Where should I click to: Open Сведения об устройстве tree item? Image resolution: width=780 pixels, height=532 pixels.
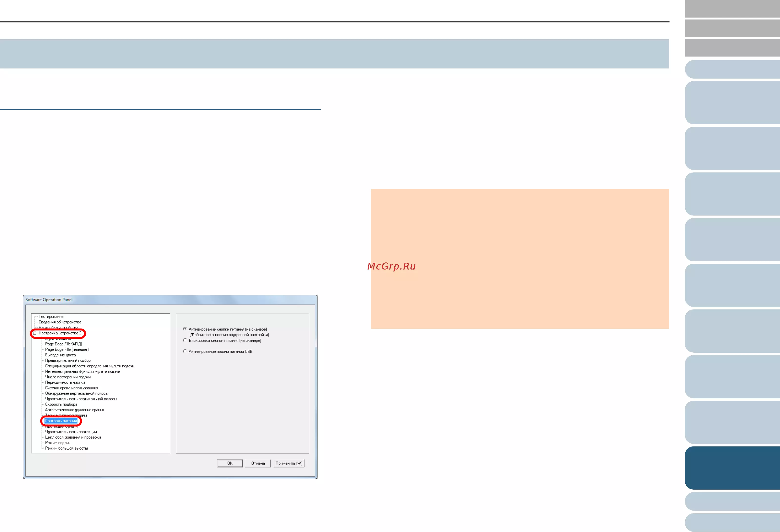click(x=60, y=322)
